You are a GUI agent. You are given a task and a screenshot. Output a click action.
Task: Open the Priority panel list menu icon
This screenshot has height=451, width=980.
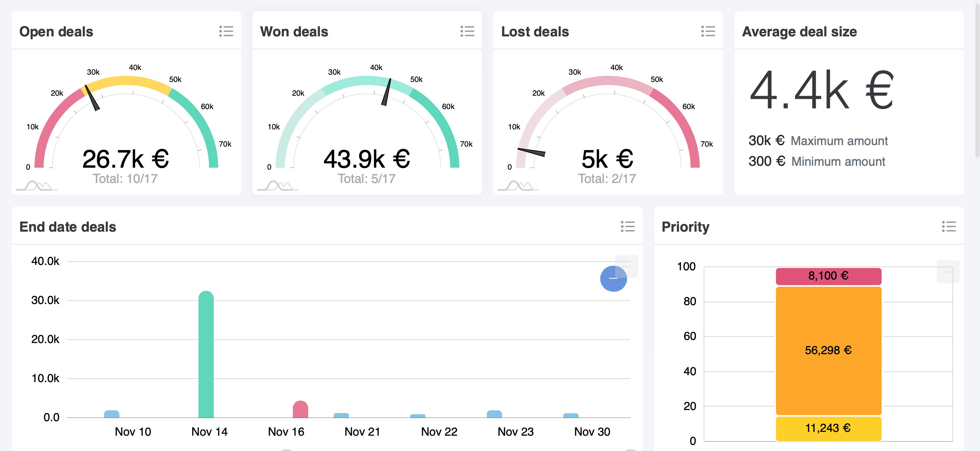[949, 227]
